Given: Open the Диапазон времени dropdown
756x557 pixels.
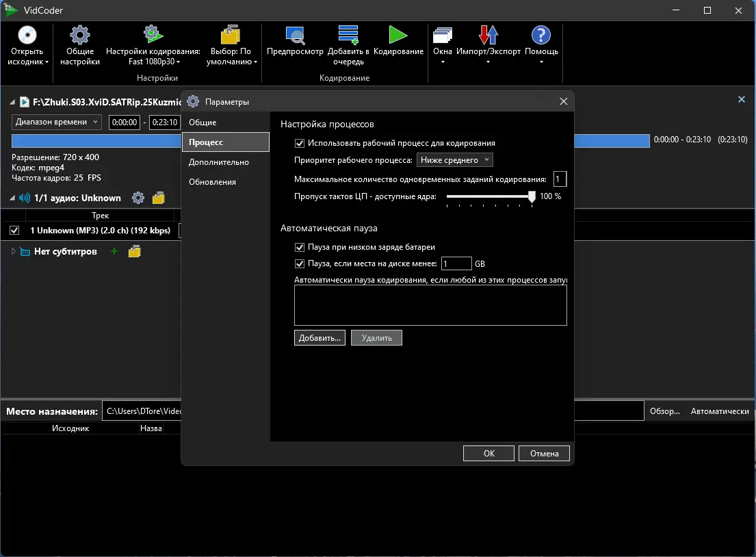Looking at the screenshot, I should tap(56, 122).
